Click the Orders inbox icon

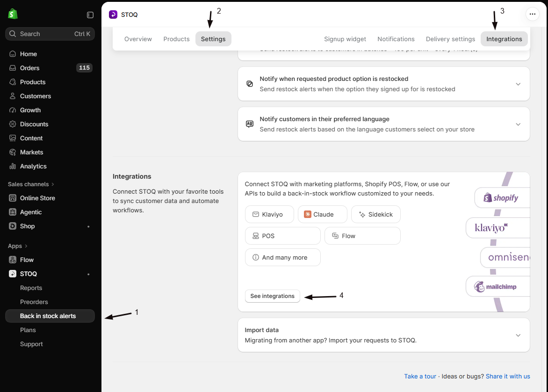(13, 68)
